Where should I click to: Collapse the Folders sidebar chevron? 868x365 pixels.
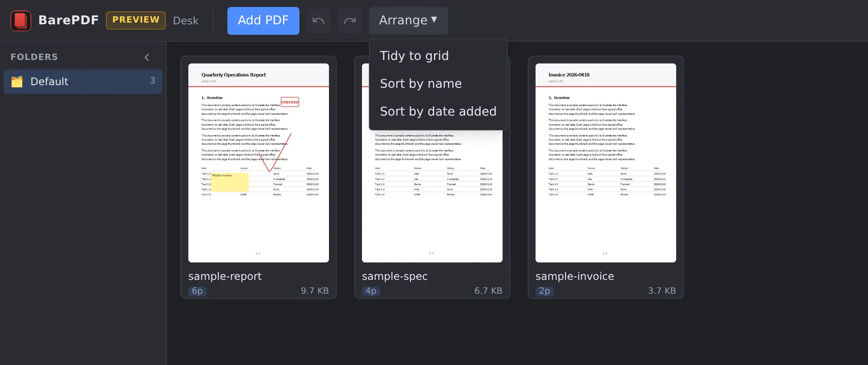click(147, 57)
